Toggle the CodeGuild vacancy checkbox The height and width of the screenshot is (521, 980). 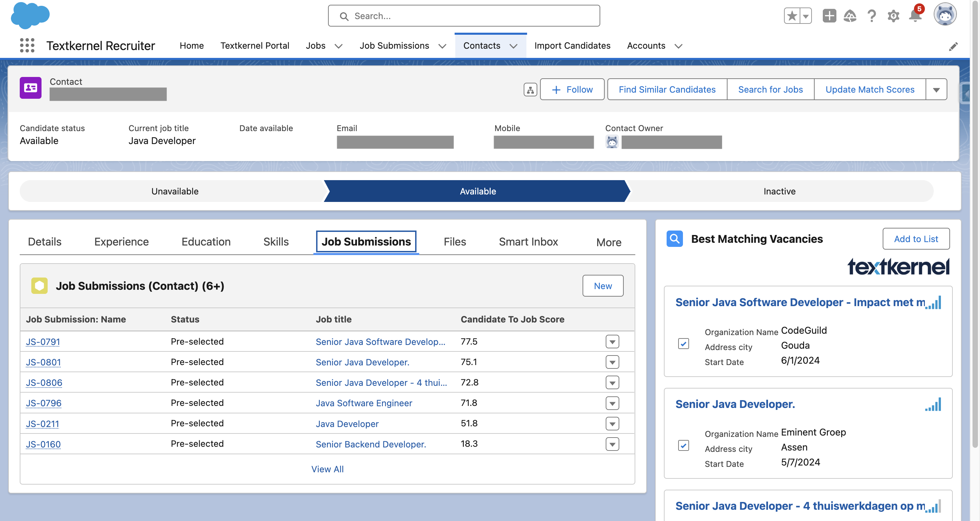coord(683,344)
